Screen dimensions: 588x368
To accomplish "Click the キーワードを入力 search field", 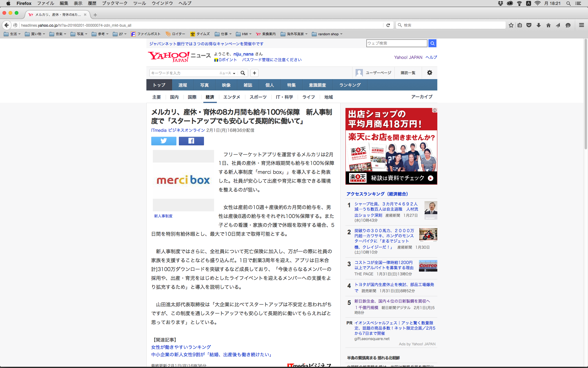I will (x=183, y=73).
